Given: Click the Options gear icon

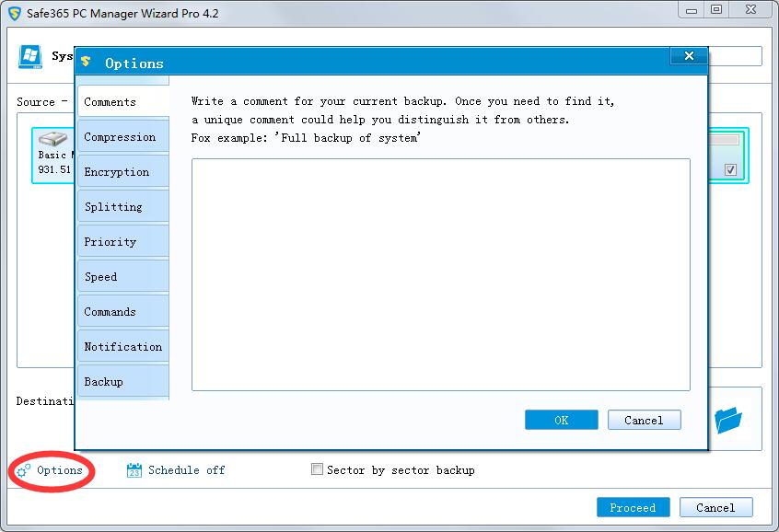Looking at the screenshot, I should point(24,470).
